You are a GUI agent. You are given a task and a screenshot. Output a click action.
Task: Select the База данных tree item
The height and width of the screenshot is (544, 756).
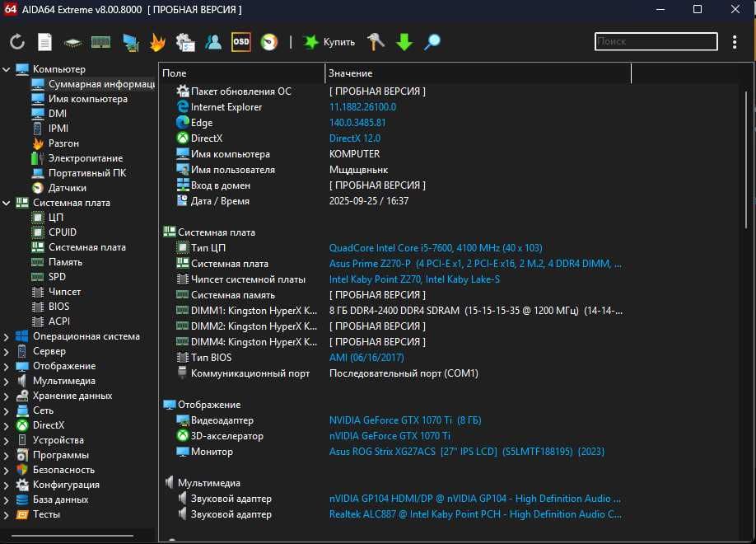coord(52,499)
